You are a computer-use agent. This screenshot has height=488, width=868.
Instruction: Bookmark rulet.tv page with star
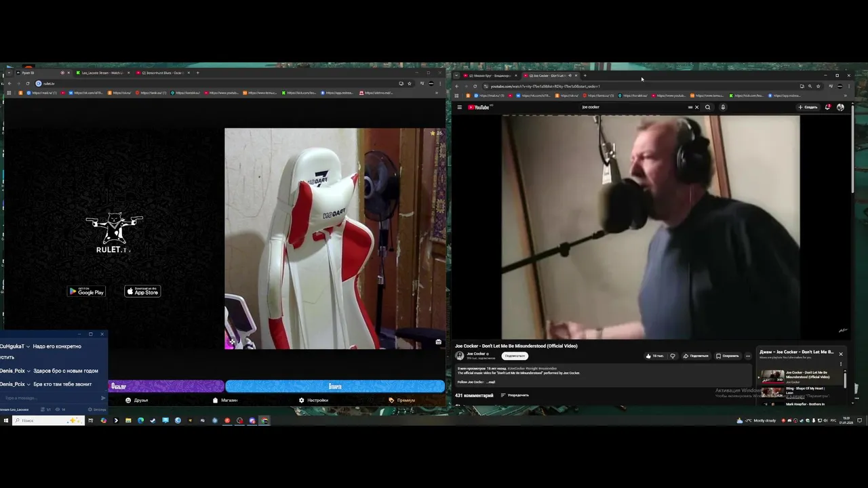[409, 83]
